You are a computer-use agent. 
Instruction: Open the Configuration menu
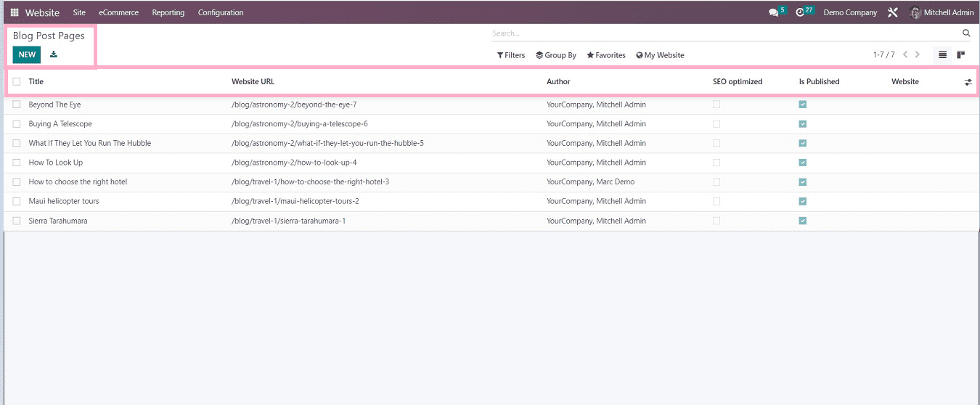coord(221,12)
